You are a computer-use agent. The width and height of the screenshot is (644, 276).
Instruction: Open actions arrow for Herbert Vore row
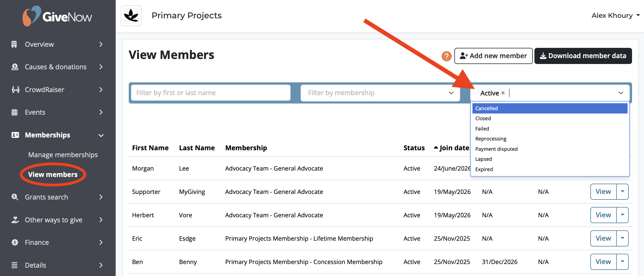623,215
